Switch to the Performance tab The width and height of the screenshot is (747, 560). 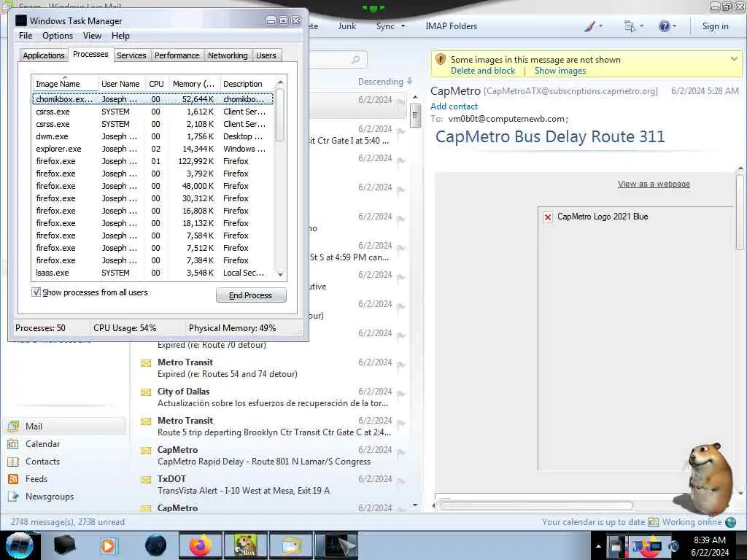(x=177, y=55)
